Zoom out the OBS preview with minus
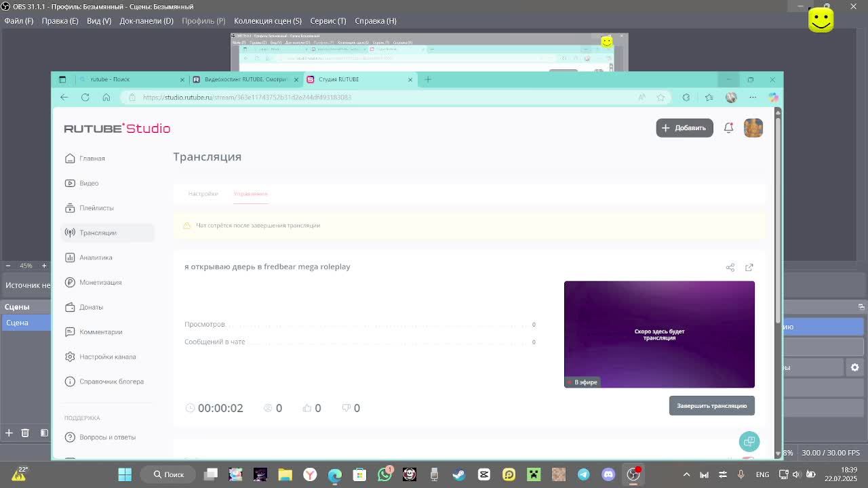Image resolution: width=868 pixels, height=488 pixels. 7,266
